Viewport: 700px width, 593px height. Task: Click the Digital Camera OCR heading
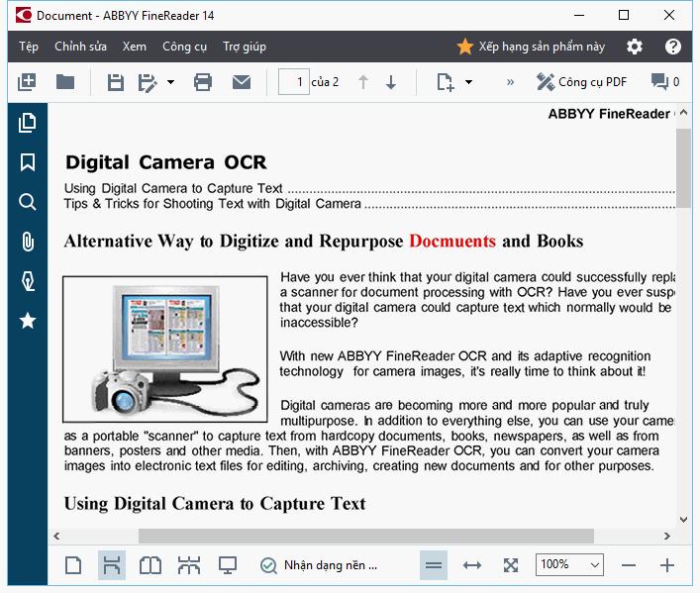[165, 162]
